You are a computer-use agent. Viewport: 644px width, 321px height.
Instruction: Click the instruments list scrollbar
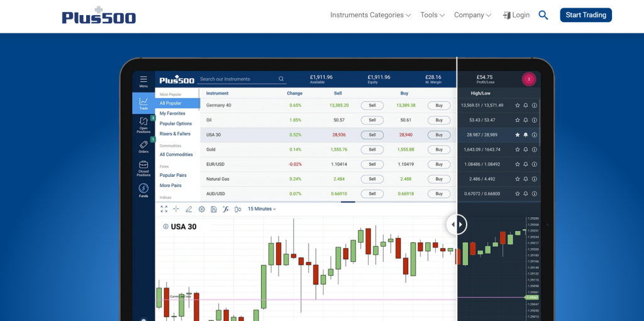(x=539, y=122)
